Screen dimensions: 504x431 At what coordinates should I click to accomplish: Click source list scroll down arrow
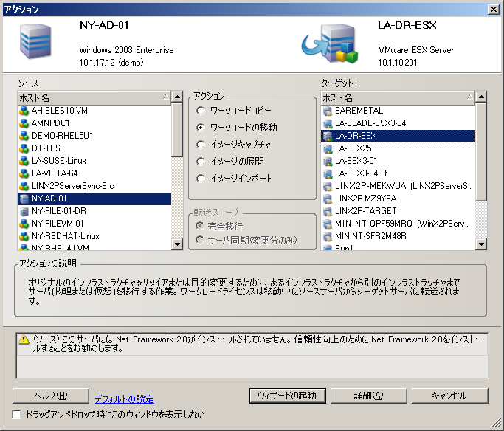[x=177, y=244]
